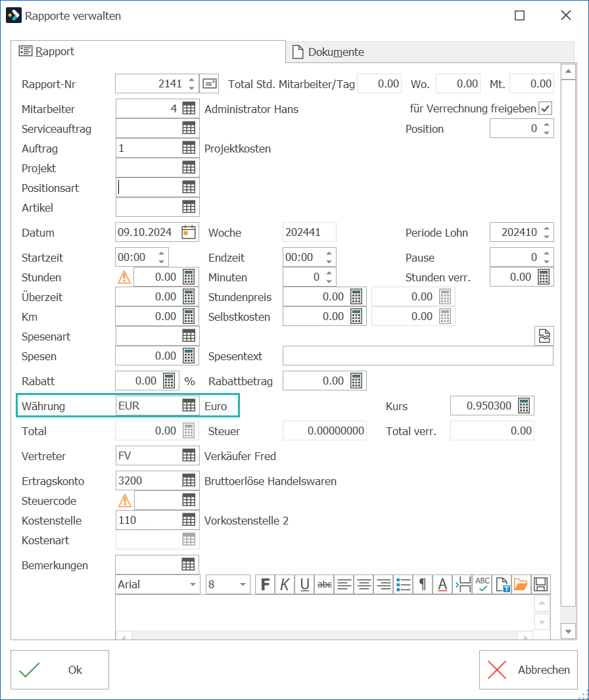Open the Datum calendar picker
This screenshot has width=589, height=700.
(x=189, y=232)
